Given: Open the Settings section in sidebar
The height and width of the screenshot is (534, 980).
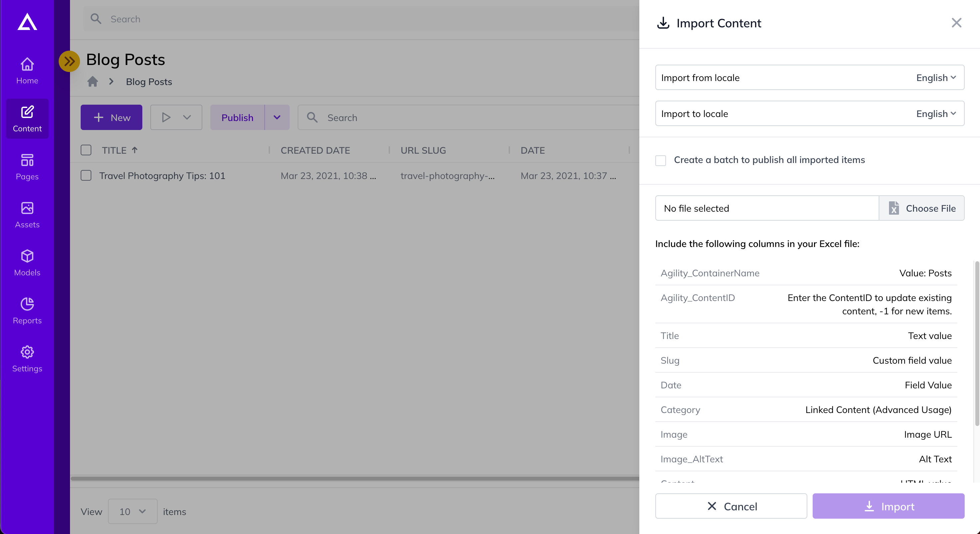Looking at the screenshot, I should click(x=27, y=358).
